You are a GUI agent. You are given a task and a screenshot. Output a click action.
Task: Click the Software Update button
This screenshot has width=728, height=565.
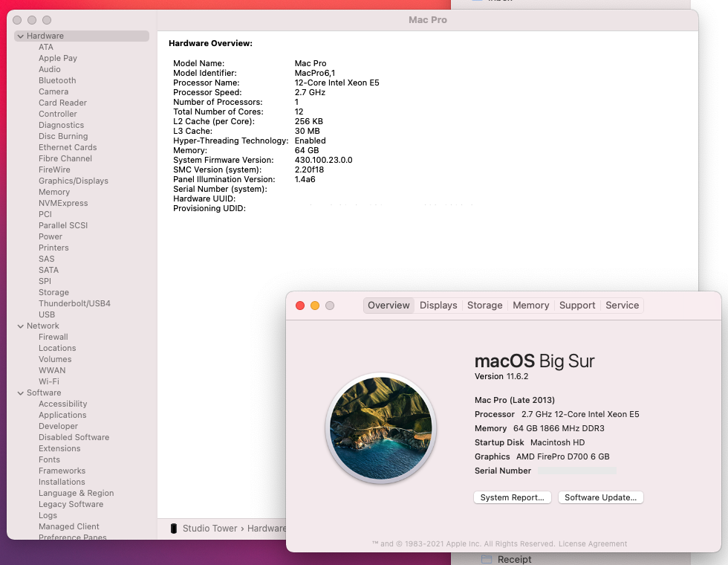coord(600,497)
